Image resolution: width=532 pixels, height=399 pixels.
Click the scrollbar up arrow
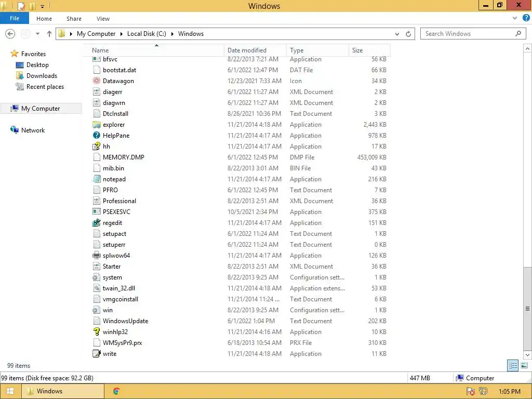point(528,49)
